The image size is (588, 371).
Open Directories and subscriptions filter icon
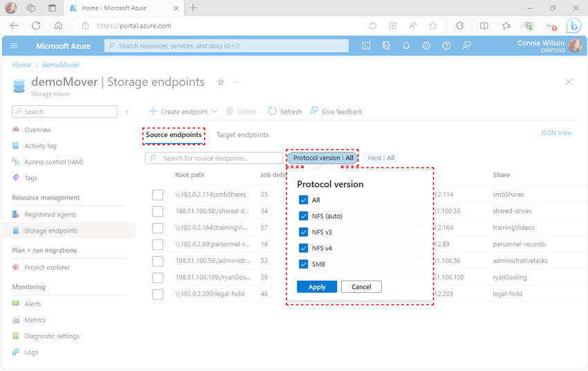pyautogui.click(x=386, y=46)
